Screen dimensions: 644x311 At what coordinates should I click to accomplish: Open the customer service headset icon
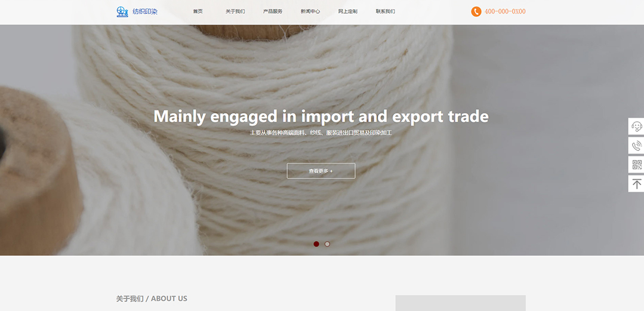[637, 126]
